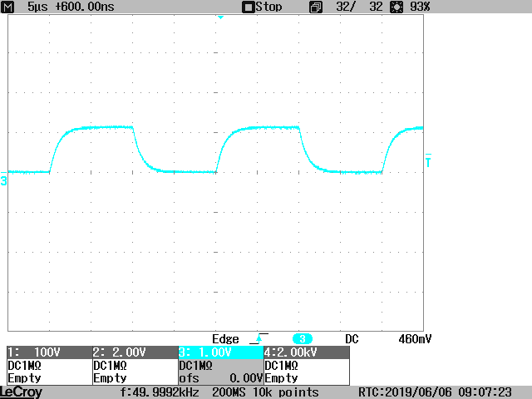Click the trigger level T marker
Screen dimensions: 532x399
click(x=428, y=160)
